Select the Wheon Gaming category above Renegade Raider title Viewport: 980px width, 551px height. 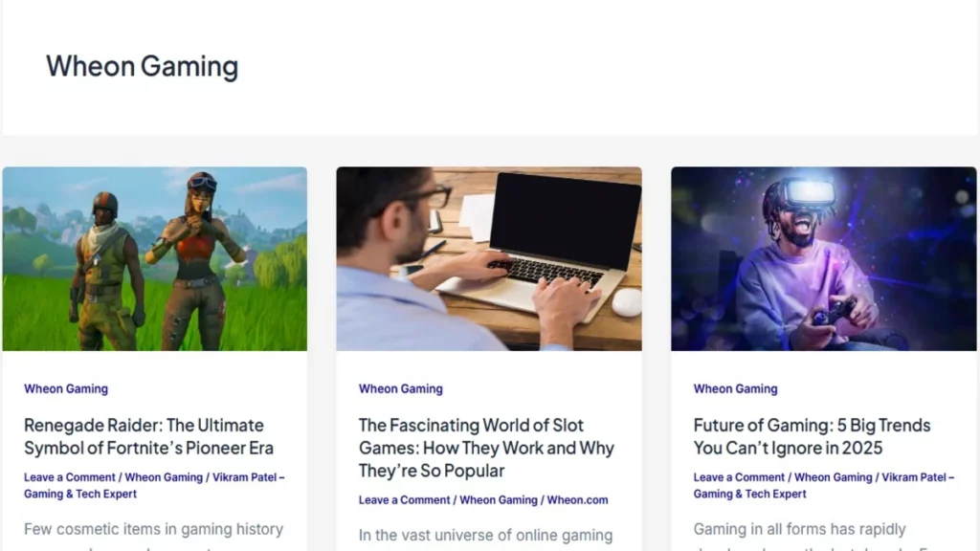[x=65, y=388]
